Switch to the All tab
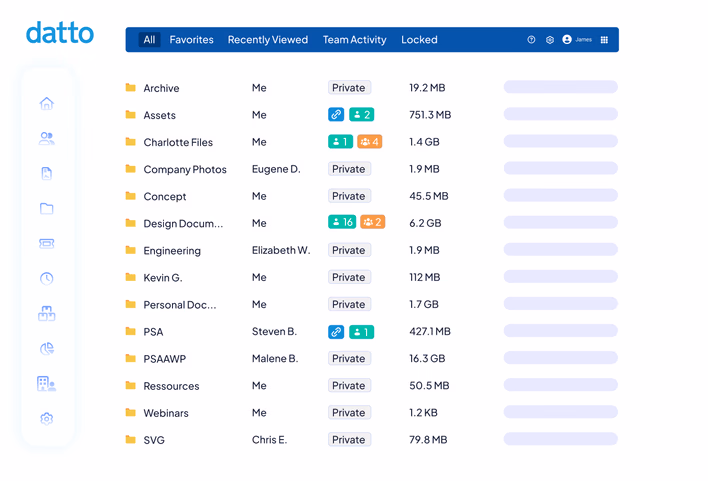This screenshot has width=708, height=481. click(149, 40)
